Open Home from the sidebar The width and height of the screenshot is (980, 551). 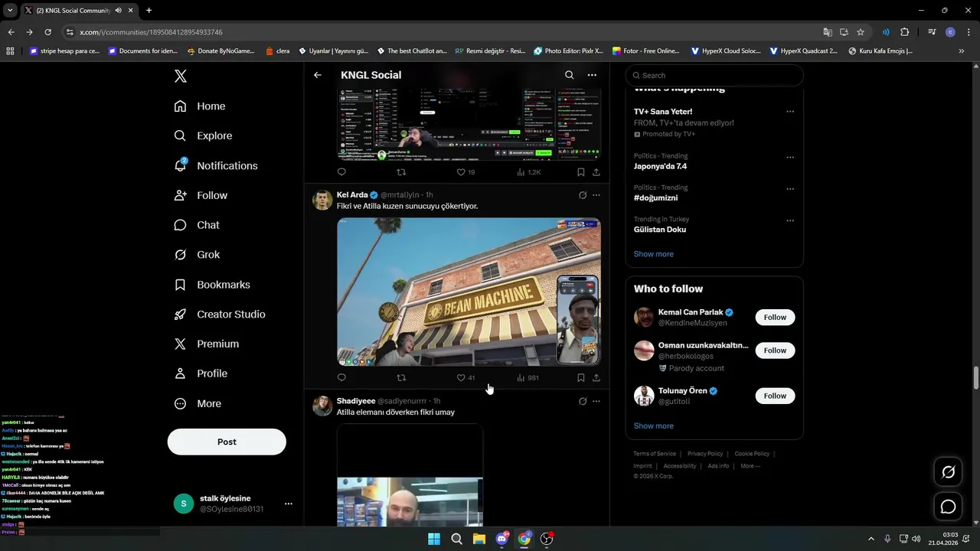point(200,106)
